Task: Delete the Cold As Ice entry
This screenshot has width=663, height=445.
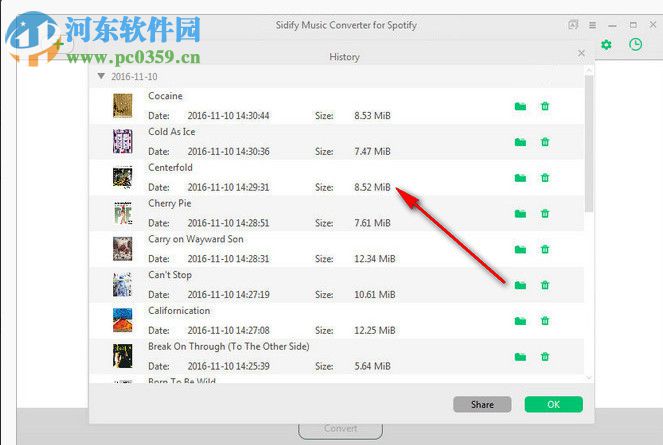Action: [x=545, y=142]
